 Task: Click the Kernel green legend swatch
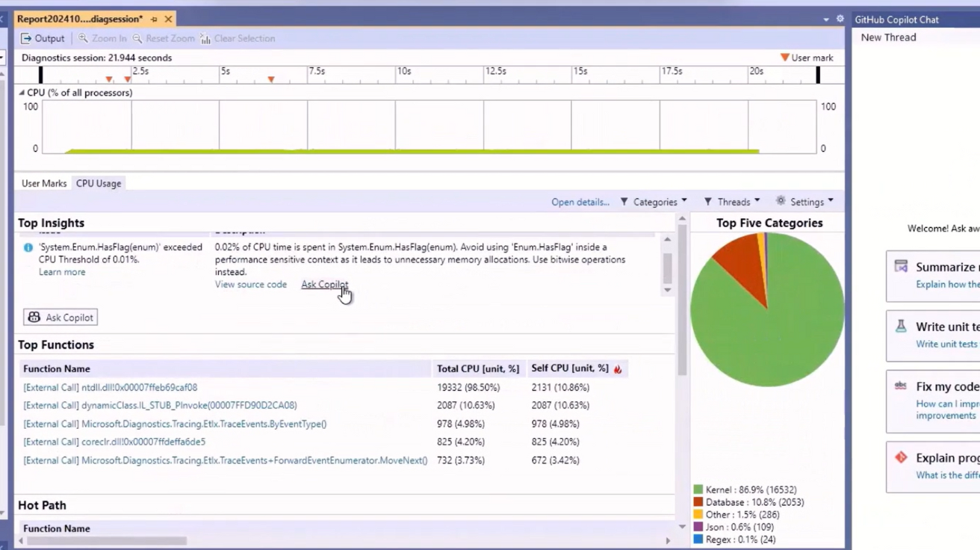tap(698, 489)
